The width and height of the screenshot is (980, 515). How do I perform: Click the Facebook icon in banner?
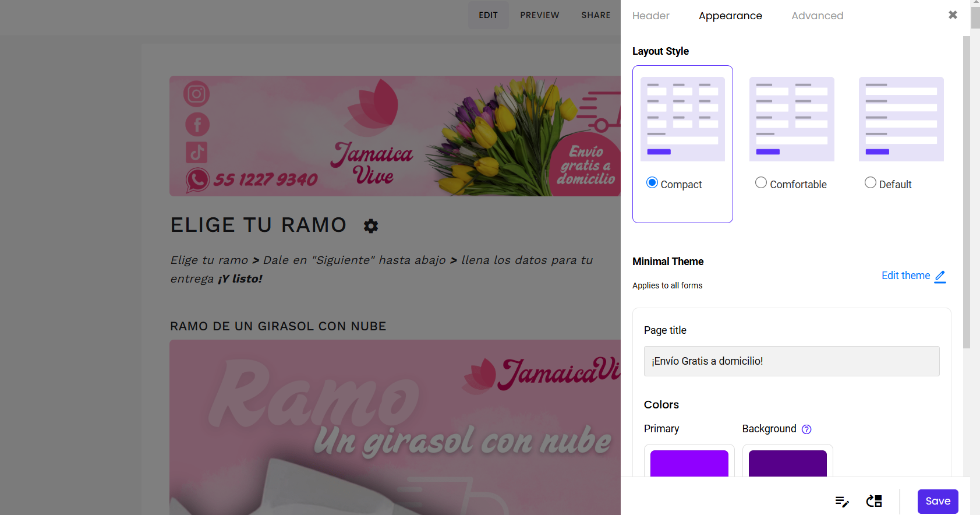click(x=197, y=124)
